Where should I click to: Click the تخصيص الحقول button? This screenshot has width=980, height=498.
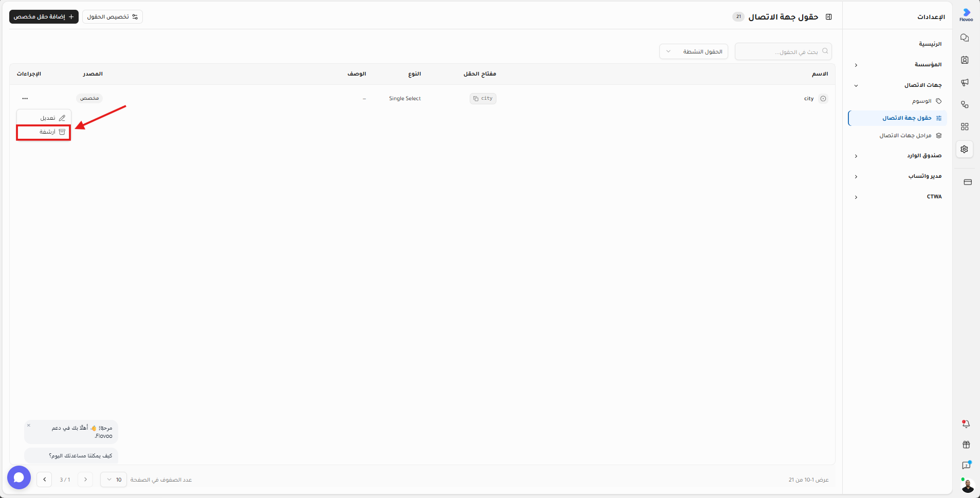[x=113, y=17]
